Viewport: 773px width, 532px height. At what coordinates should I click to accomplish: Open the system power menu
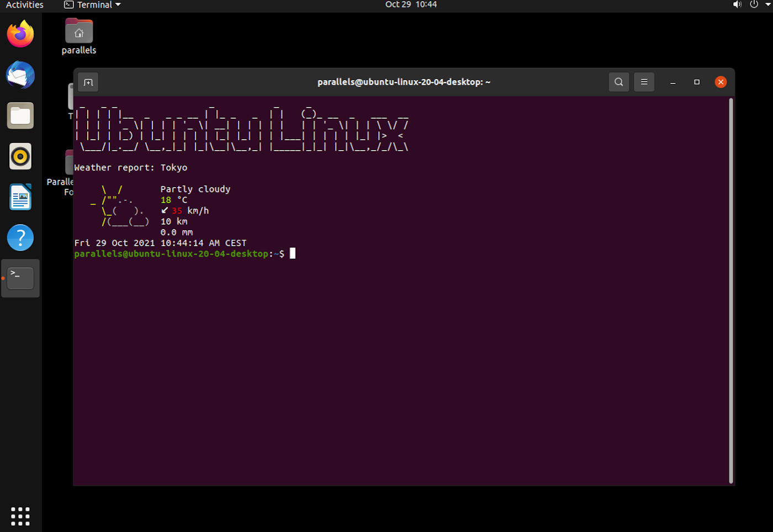pyautogui.click(x=754, y=5)
